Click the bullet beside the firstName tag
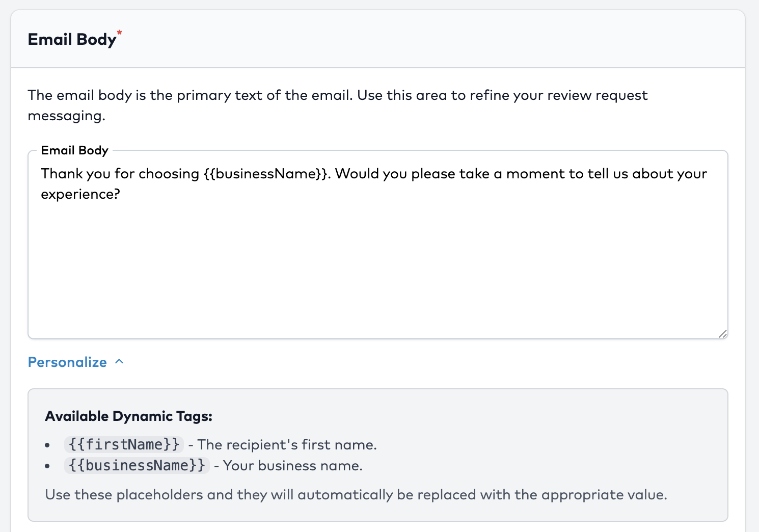The image size is (759, 532). pyautogui.click(x=47, y=445)
